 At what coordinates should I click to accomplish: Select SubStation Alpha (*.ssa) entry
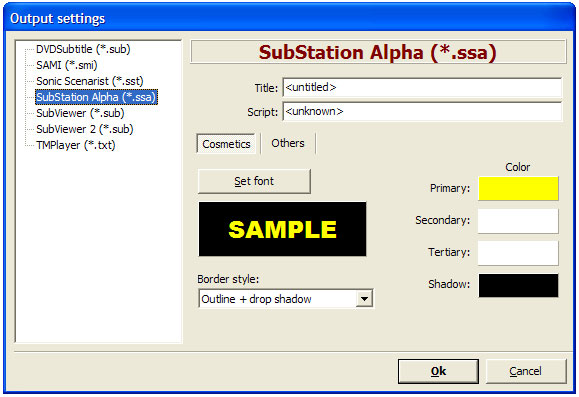coord(96,97)
